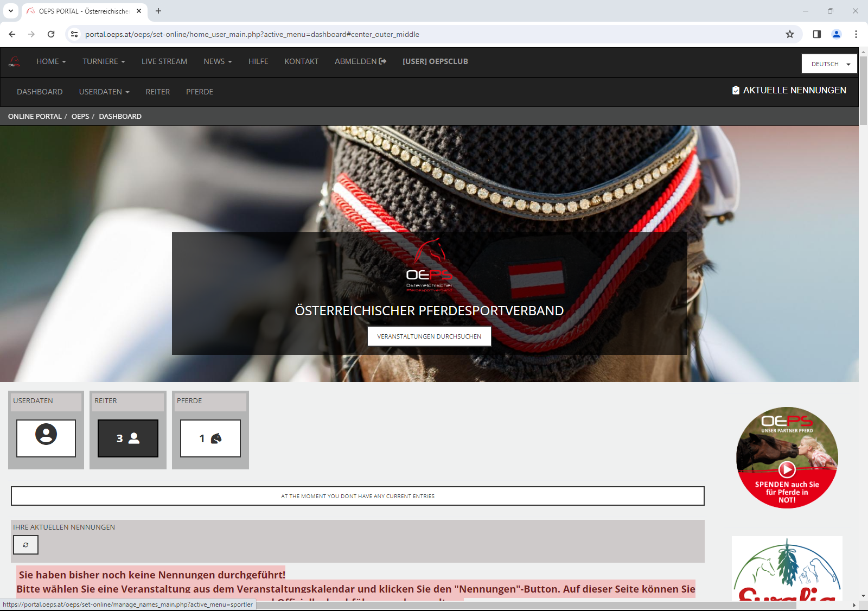Screen dimensions: 868x611
Task: Click the browser forward arrow
Action: pyautogui.click(x=31, y=34)
